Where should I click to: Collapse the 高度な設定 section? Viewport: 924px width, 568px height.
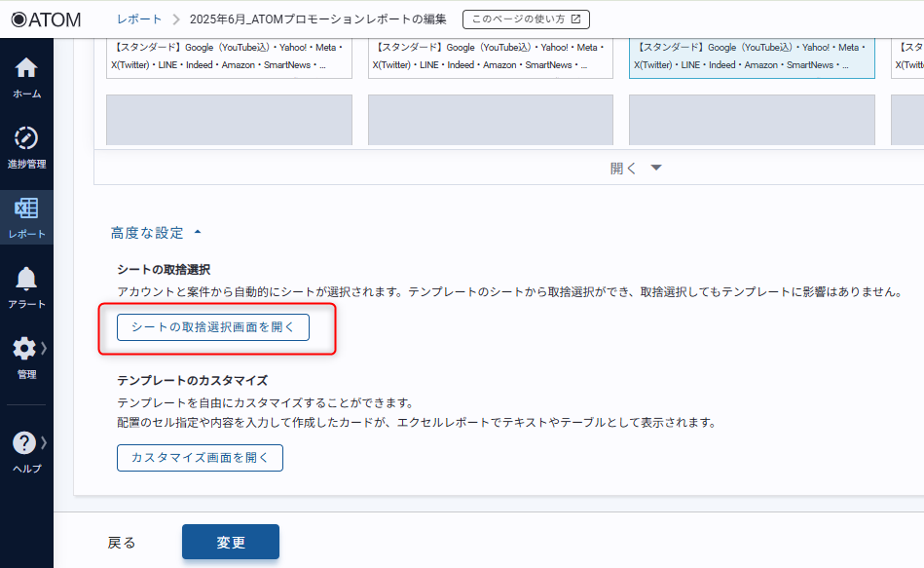click(198, 233)
